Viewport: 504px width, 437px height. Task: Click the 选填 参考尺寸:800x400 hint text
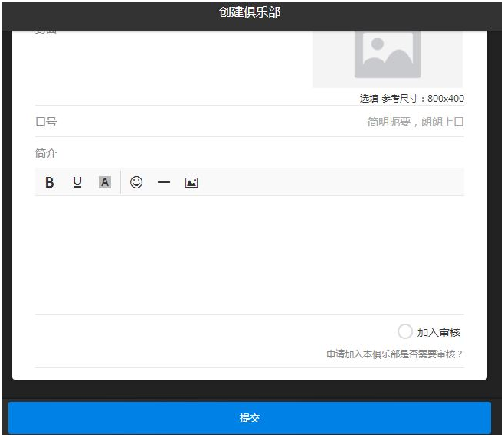pos(412,99)
